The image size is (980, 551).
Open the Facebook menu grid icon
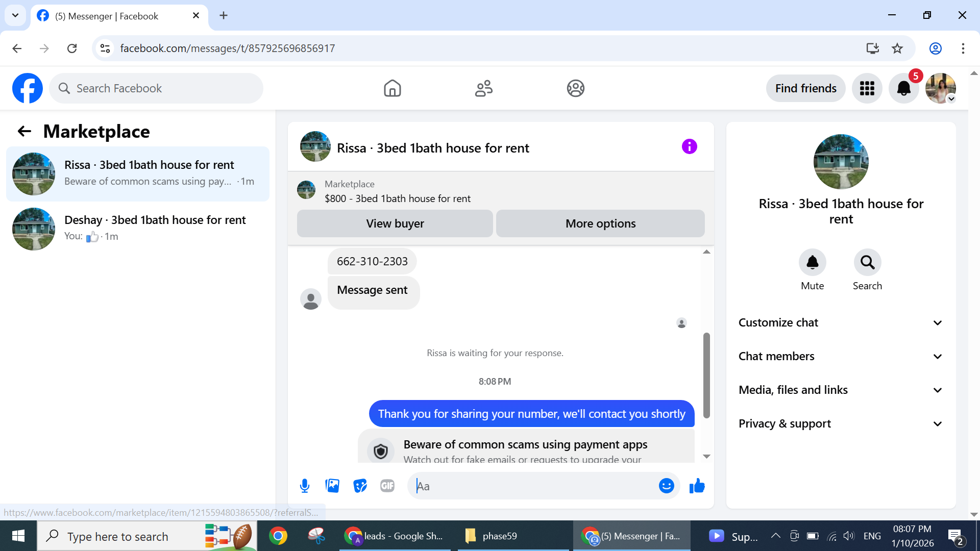(867, 88)
